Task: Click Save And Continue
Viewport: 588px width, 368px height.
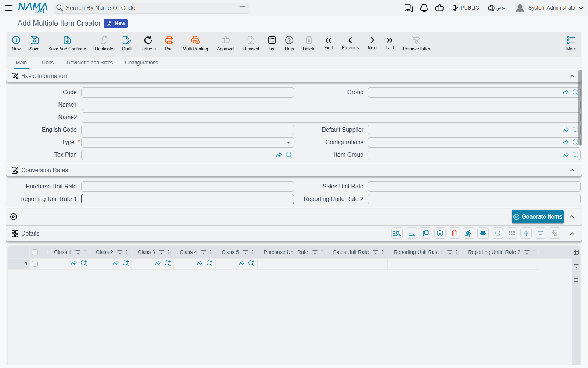Action: point(67,43)
